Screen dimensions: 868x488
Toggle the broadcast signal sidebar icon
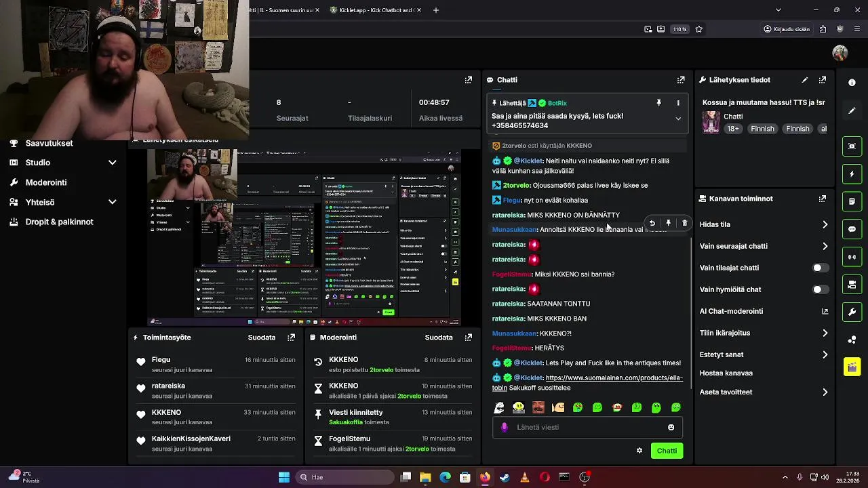point(852,257)
